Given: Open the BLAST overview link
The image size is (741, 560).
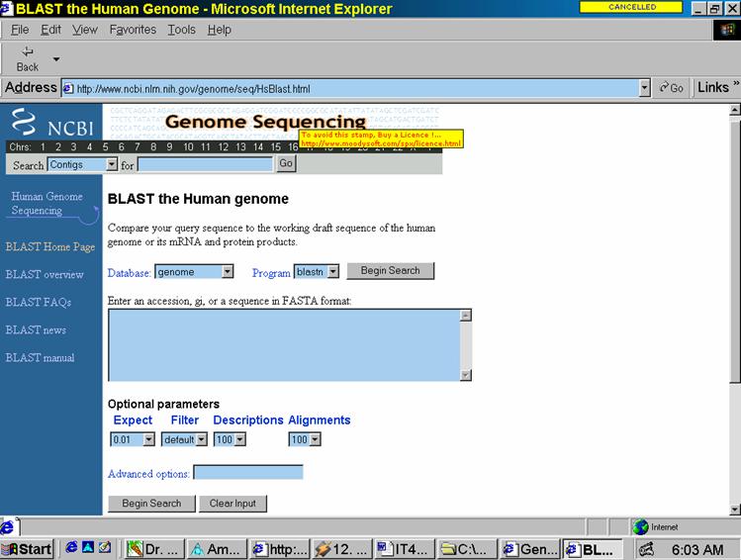Looking at the screenshot, I should [45, 275].
